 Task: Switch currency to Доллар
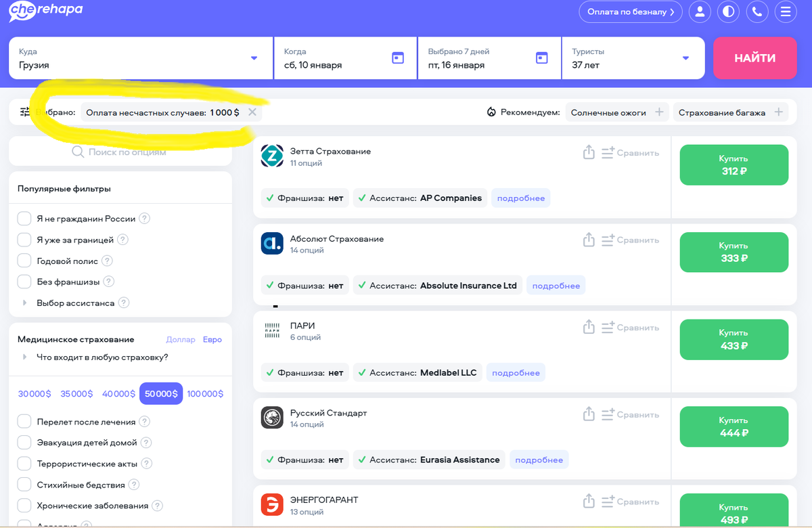tap(181, 339)
